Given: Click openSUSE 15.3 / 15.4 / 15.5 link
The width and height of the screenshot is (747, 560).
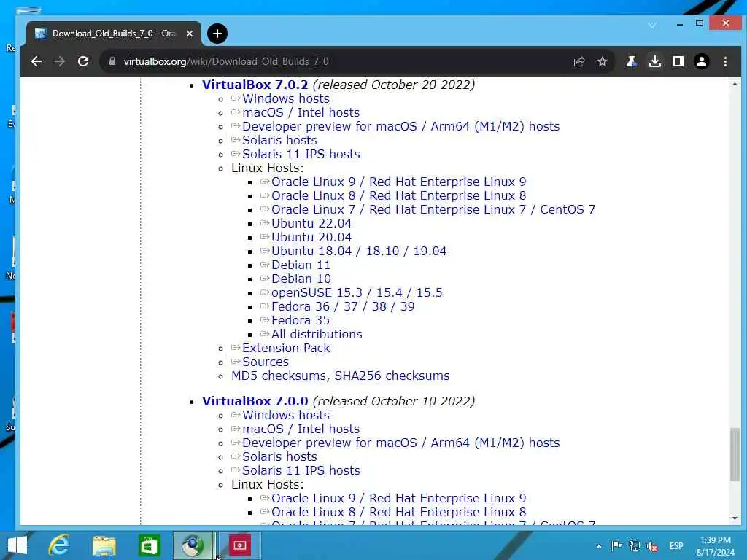Looking at the screenshot, I should pos(357,292).
